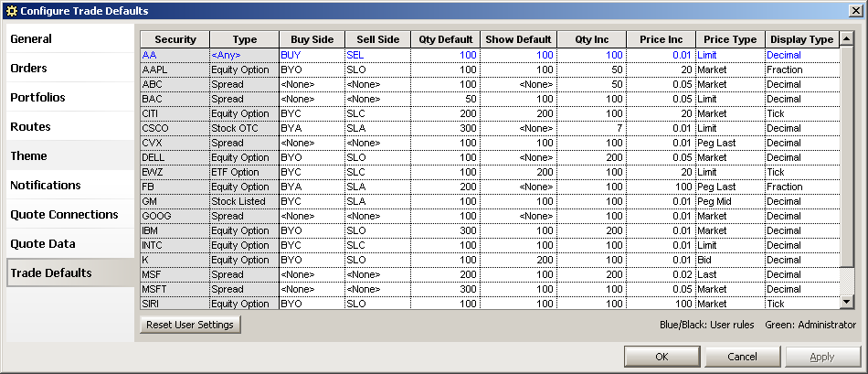Click the scrollbar down arrow
Viewport: 868px width, 374px height.
click(846, 302)
